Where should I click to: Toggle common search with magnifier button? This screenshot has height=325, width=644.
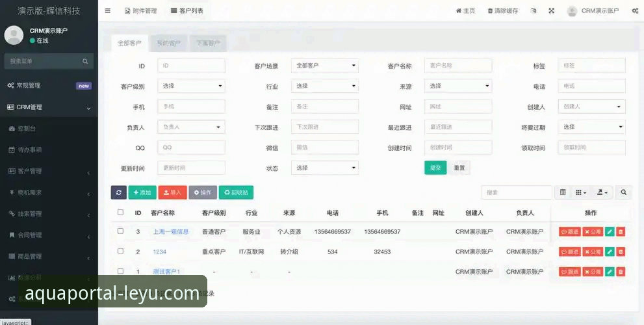(623, 192)
